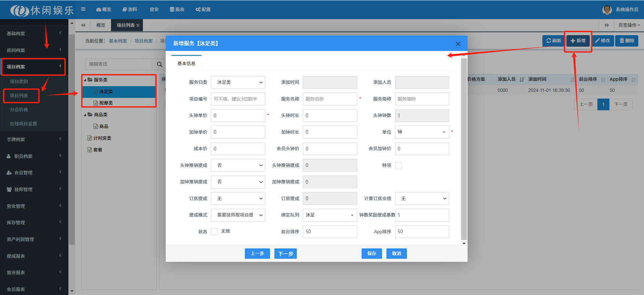Open the 提成模式 dropdown
The image size is (644, 295).
click(238, 215)
